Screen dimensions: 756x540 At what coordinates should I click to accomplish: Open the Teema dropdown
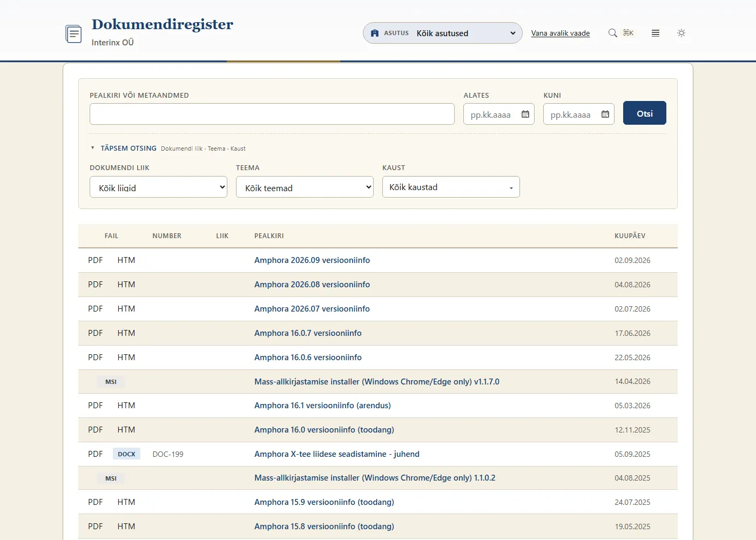tap(305, 187)
